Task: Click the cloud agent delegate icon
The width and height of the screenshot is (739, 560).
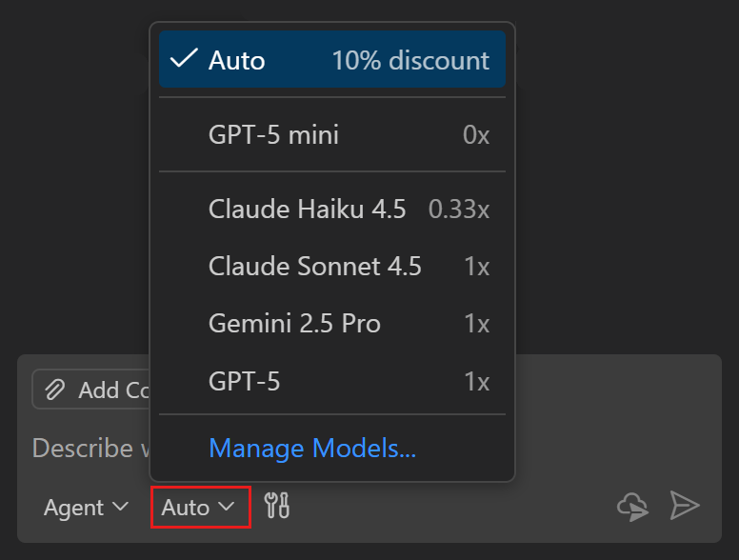Action: (633, 507)
